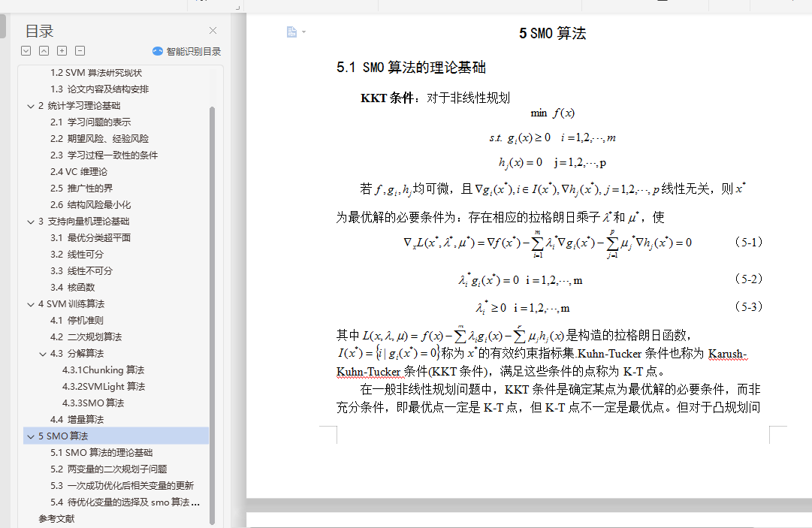Screen dimensions: 812x528
Task: Click the equation number (5-1)
Action: (x=749, y=243)
